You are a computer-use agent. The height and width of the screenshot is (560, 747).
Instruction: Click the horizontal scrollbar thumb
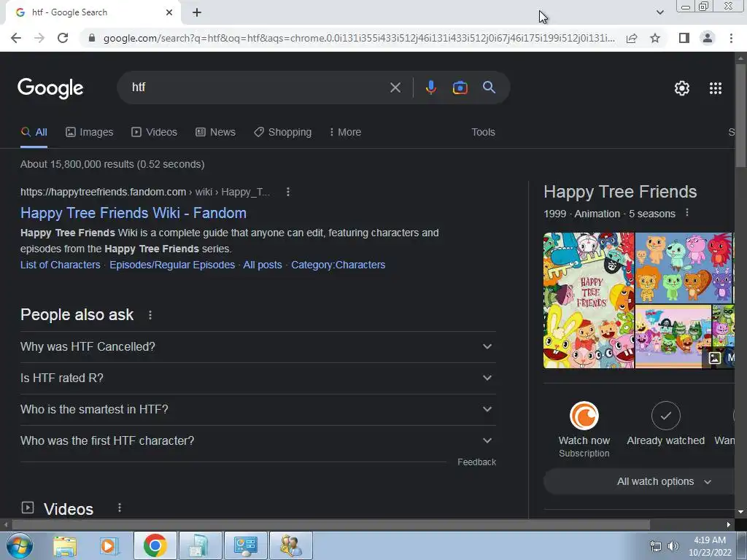point(330,525)
